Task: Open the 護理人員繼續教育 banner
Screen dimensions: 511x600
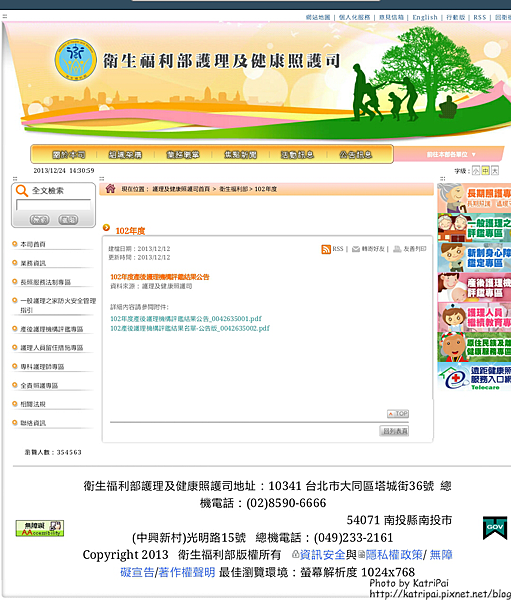Action: 474,317
